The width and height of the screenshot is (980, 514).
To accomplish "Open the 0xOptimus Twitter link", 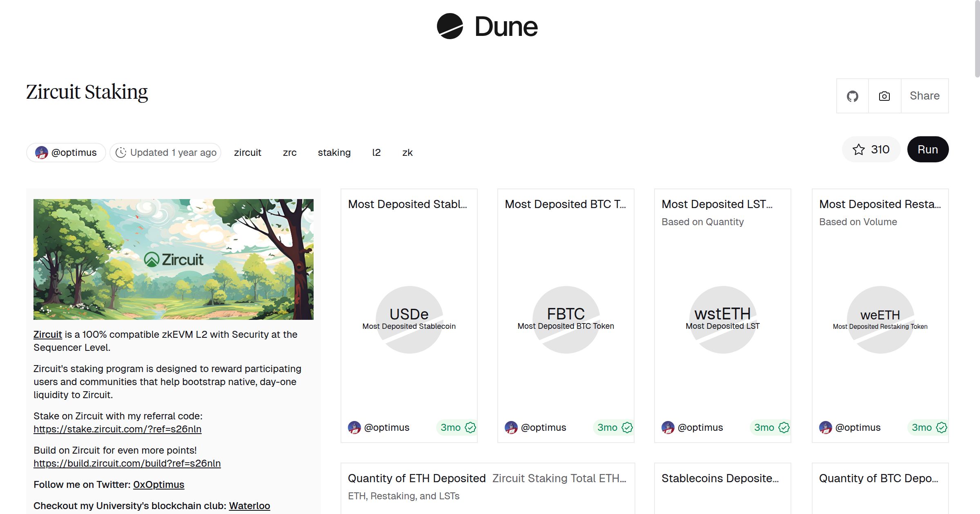I will tap(158, 485).
